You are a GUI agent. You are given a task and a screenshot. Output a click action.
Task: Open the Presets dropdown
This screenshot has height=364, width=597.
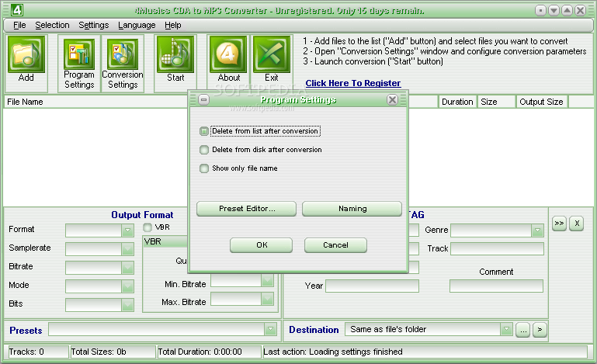[x=270, y=329]
